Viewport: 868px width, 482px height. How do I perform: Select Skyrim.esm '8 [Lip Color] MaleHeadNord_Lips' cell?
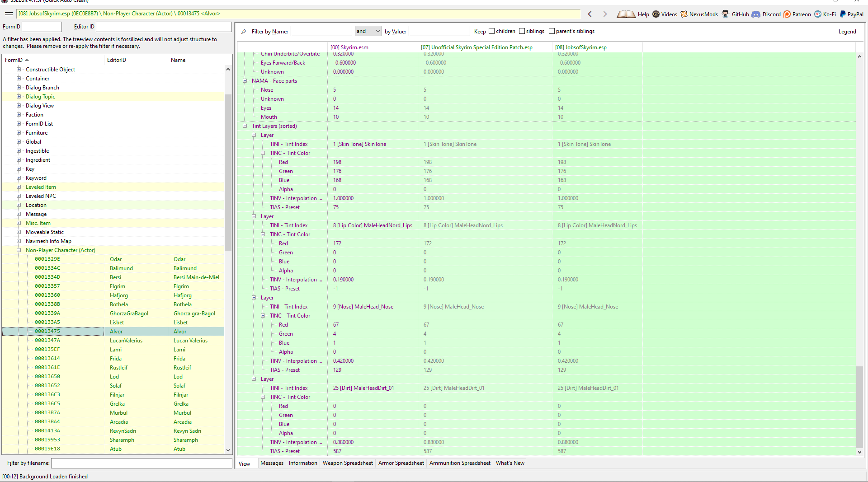(x=373, y=225)
